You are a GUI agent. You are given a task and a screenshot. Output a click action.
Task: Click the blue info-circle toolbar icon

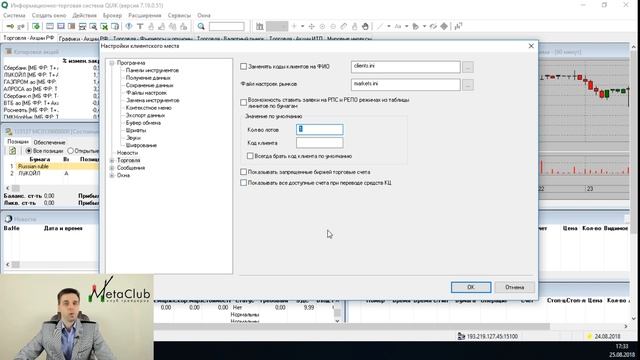129,27
